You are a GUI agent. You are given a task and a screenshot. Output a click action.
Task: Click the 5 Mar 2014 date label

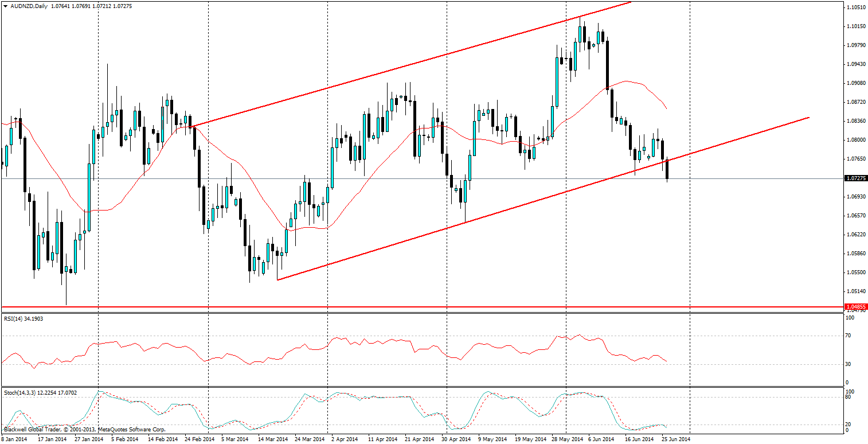tap(235, 439)
